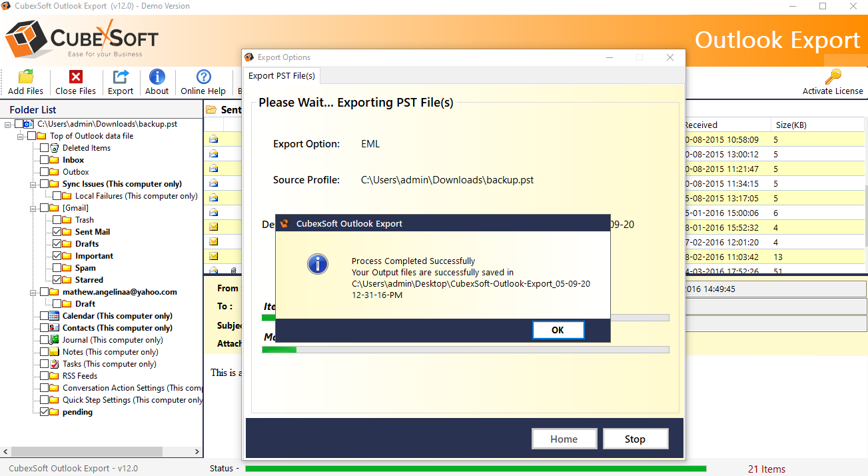This screenshot has height=476, width=868.
Task: Collapse Top of Outlook data file node
Action: pyautogui.click(x=21, y=136)
